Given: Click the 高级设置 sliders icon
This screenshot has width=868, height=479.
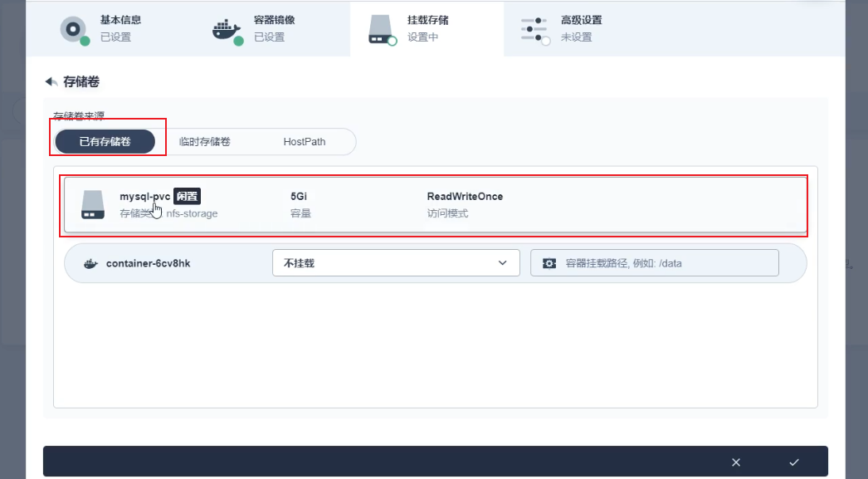Looking at the screenshot, I should 534,30.
